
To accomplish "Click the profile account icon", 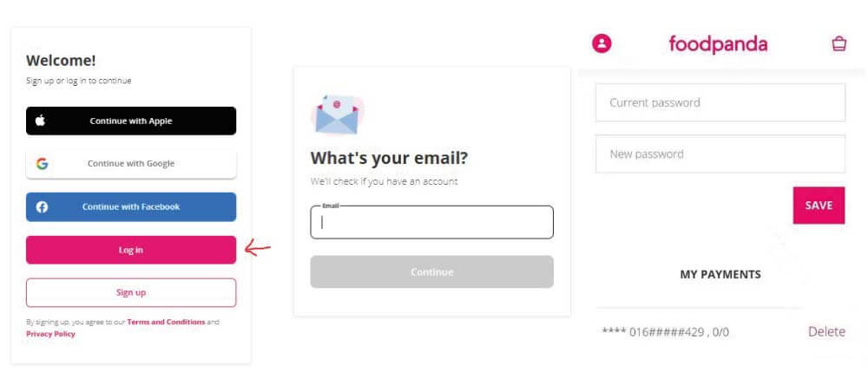I will [602, 43].
